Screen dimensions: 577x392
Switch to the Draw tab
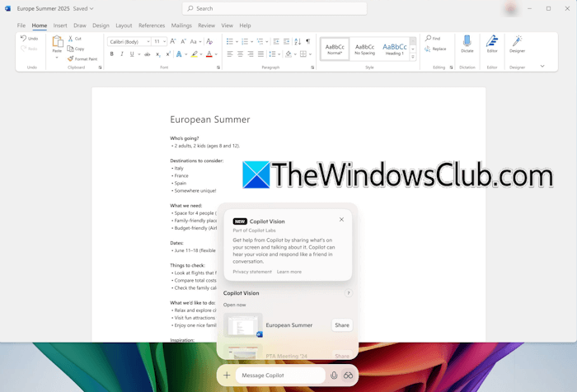[x=79, y=26]
